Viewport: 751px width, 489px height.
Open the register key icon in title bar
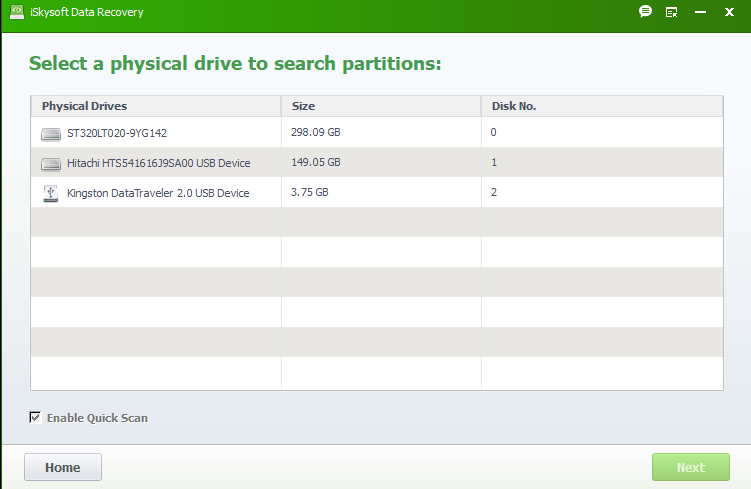671,12
